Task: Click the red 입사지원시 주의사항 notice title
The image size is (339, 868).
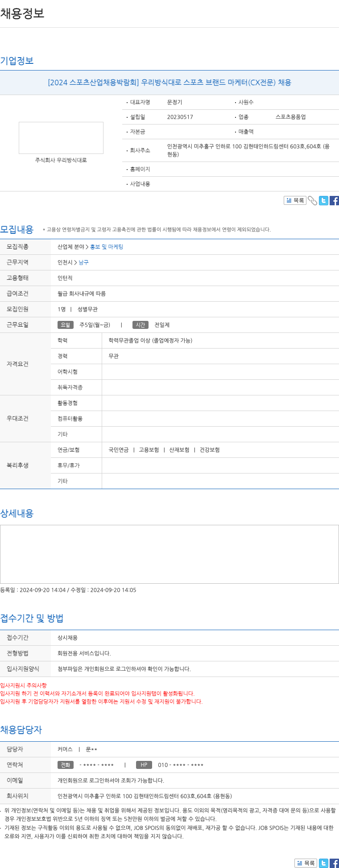Action: point(23,685)
